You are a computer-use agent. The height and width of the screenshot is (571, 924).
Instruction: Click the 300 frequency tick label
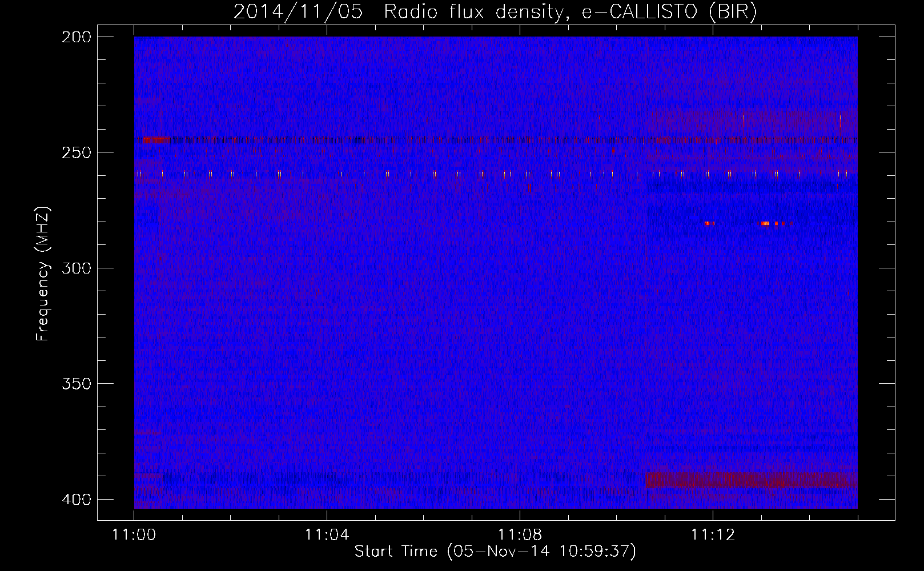76,268
